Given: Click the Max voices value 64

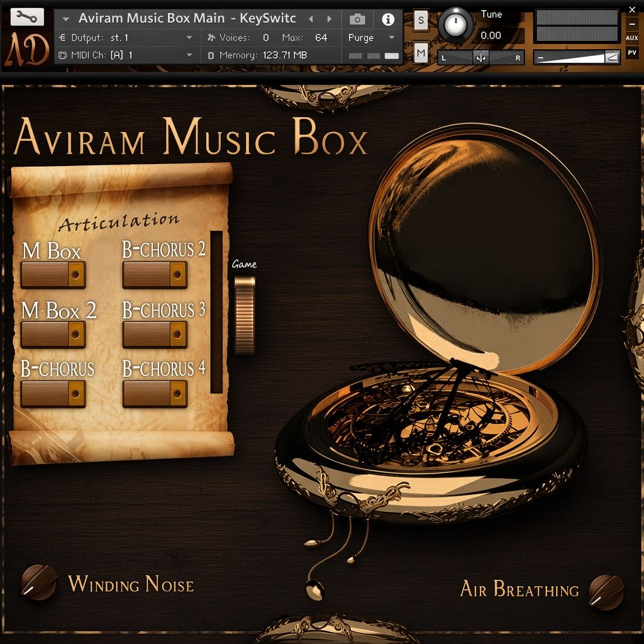Looking at the screenshot, I should point(321,38).
